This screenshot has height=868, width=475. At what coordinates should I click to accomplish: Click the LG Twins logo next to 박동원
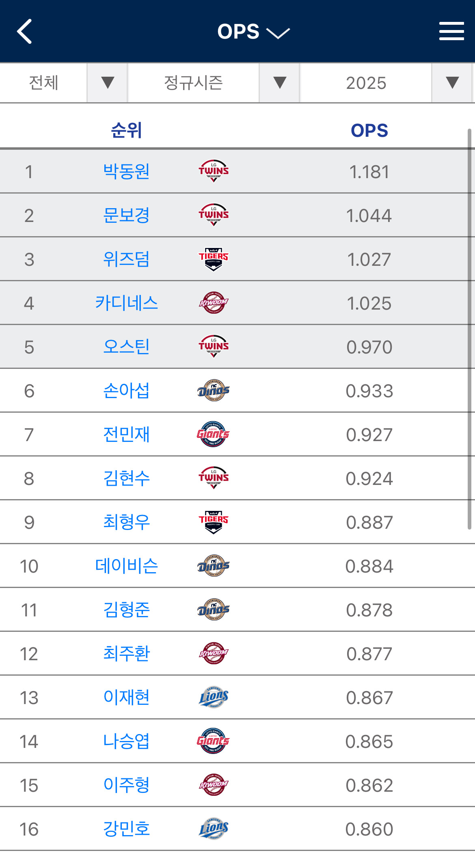[212, 171]
